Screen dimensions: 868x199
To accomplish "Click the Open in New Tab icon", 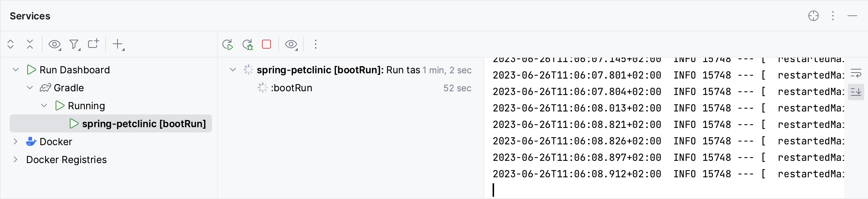I will click(x=93, y=44).
